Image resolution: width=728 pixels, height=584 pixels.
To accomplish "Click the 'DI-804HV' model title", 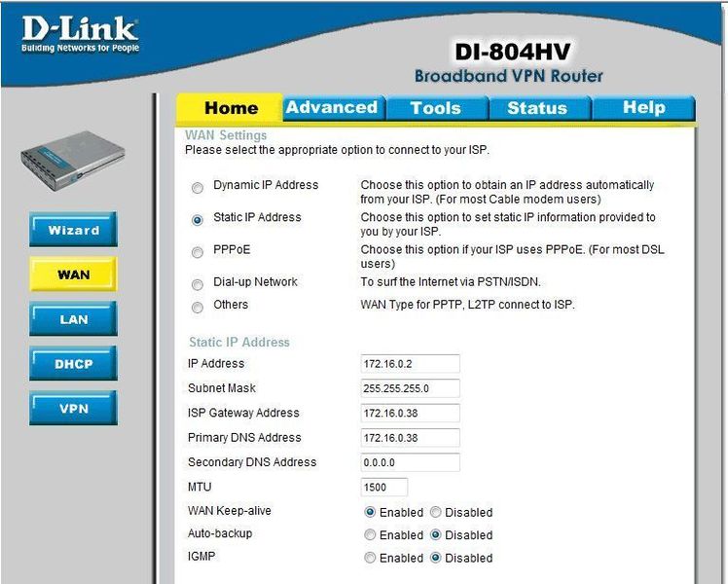I will [512, 52].
